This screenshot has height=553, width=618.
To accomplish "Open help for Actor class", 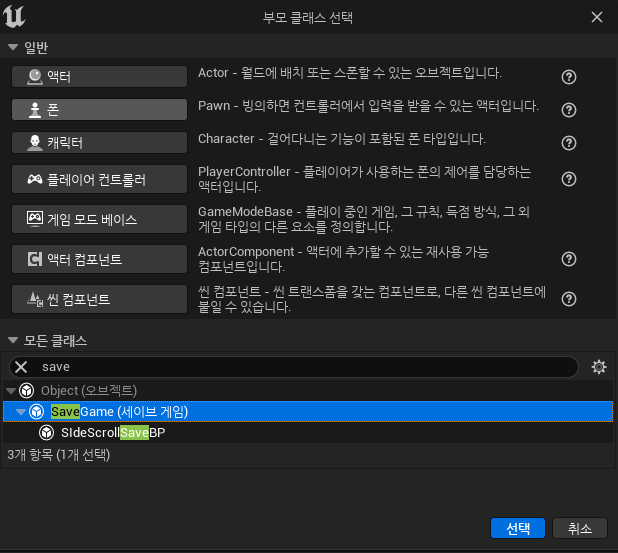I will click(x=569, y=77).
